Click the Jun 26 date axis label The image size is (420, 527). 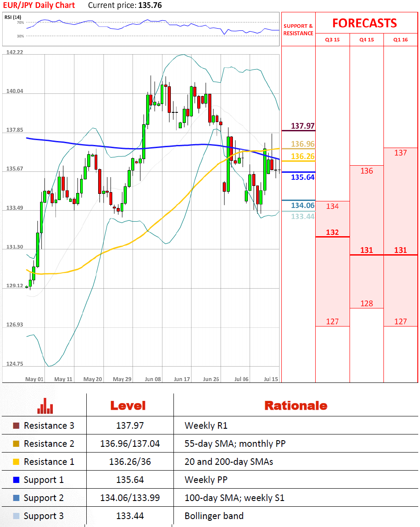(x=211, y=379)
